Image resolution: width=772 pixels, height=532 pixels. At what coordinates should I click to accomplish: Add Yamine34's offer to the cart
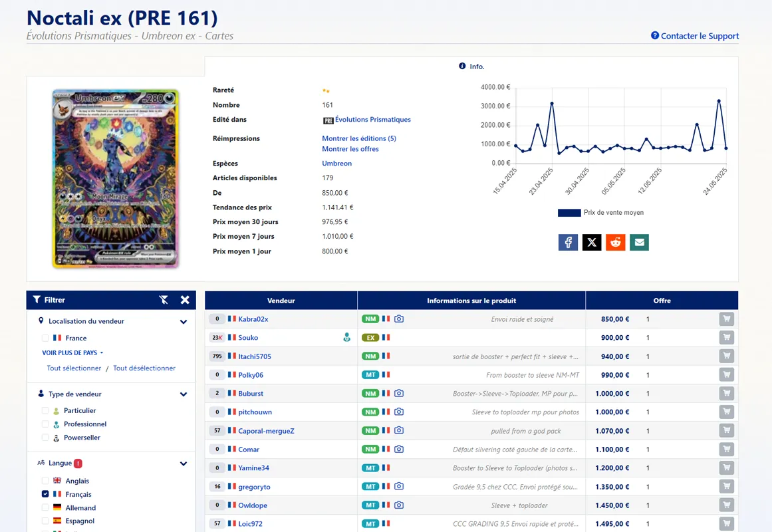click(x=726, y=468)
